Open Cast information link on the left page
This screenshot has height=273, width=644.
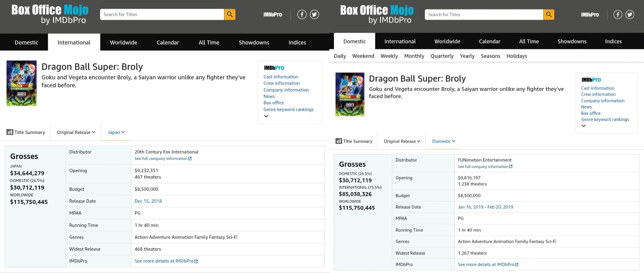click(x=281, y=77)
